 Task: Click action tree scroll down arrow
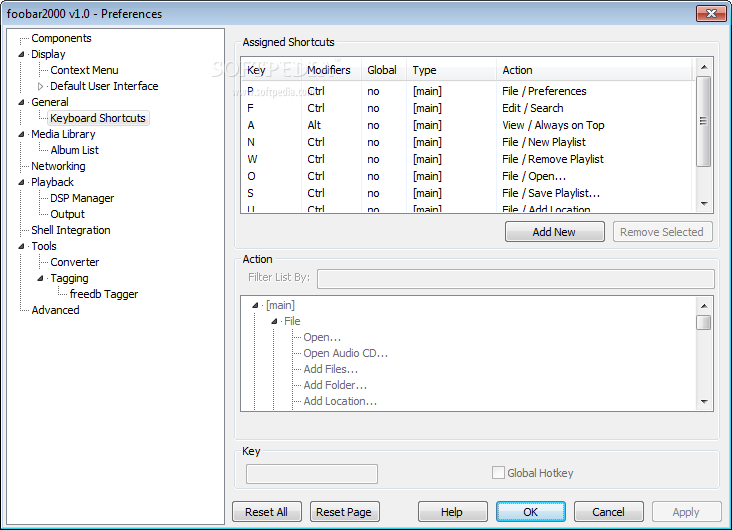tap(704, 402)
